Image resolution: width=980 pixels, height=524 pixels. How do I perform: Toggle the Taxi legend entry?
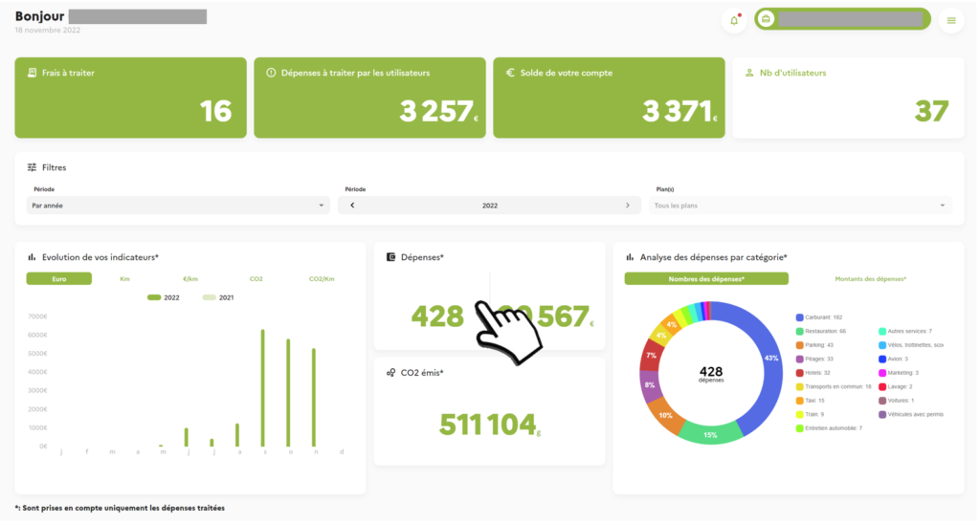point(810,401)
